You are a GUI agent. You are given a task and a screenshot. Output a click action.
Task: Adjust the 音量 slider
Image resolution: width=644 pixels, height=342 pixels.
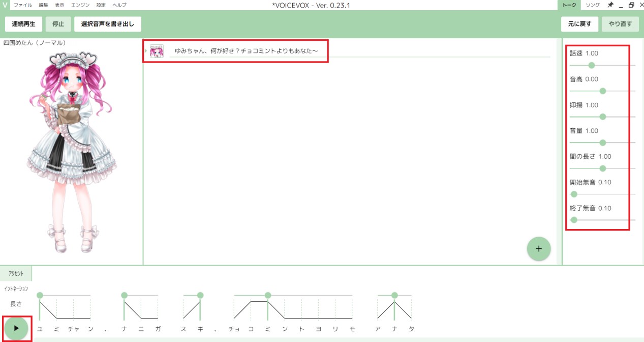coord(602,142)
